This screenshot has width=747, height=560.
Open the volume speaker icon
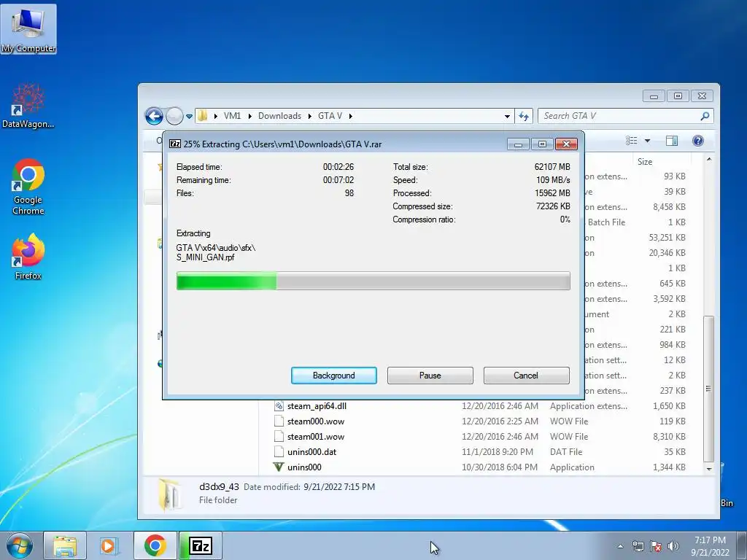tap(673, 546)
